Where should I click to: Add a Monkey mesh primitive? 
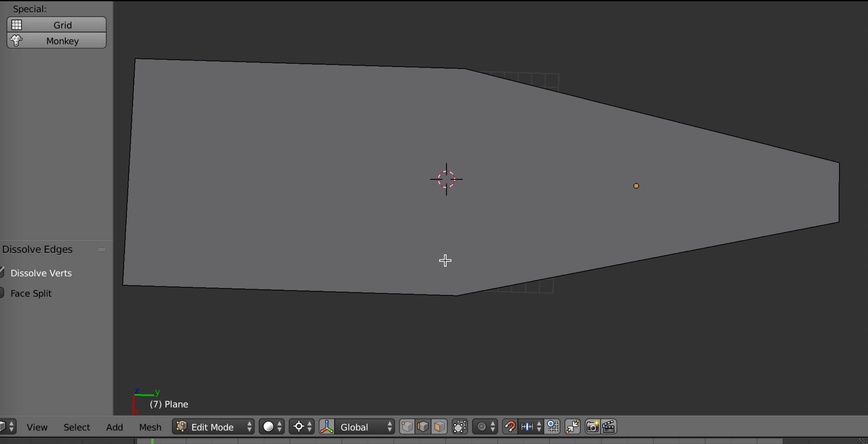(x=56, y=40)
